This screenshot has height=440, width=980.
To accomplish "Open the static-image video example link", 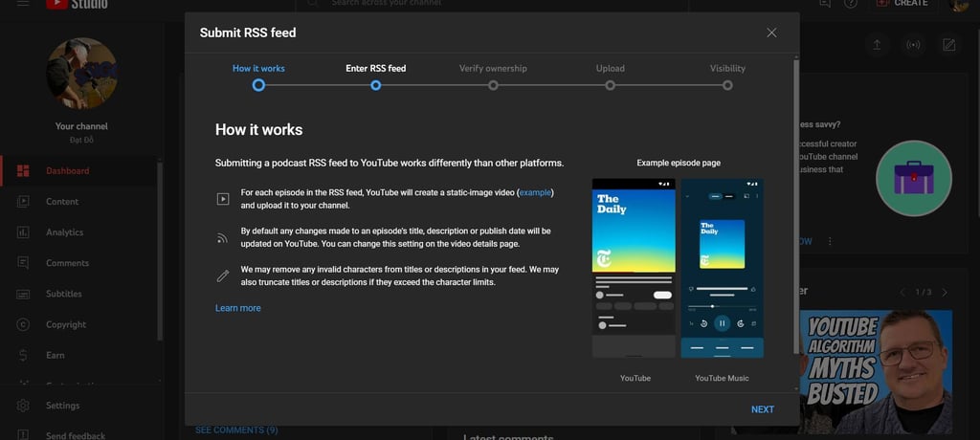I will click(x=535, y=192).
